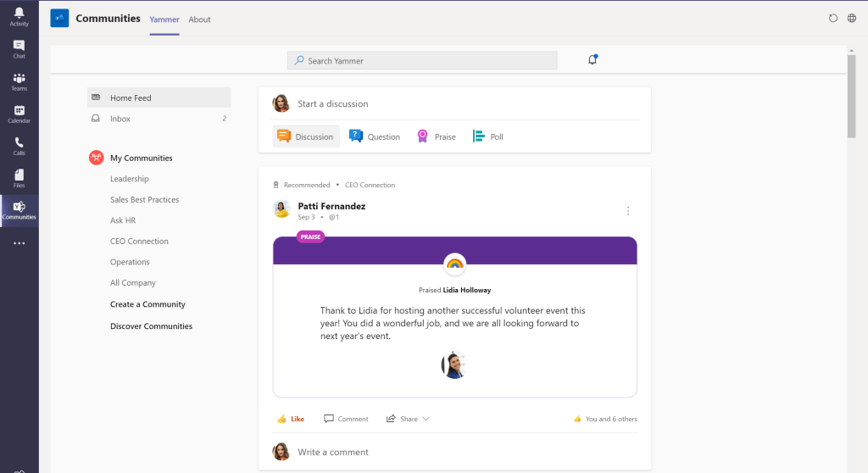Image resolution: width=868 pixels, height=473 pixels.
Task: Click the vertical scrollbar on the right
Action: [x=851, y=93]
